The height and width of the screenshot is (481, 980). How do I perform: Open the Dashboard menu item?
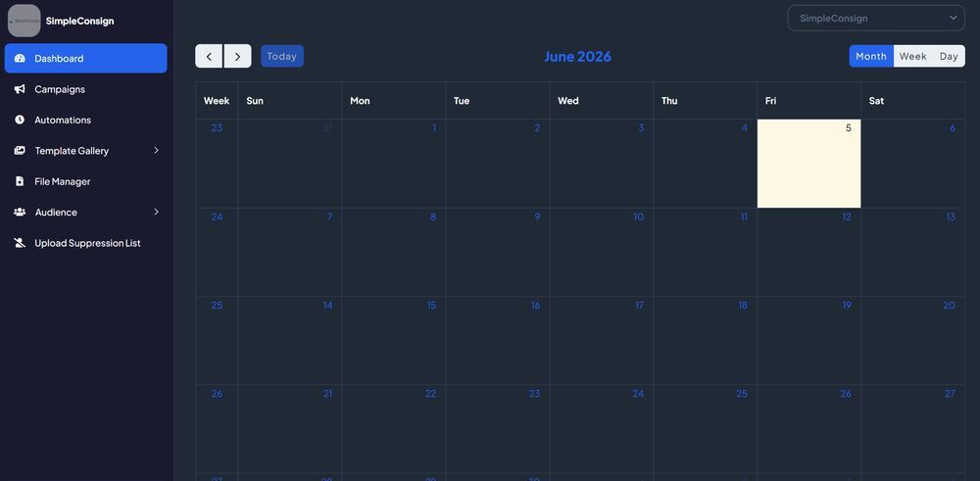pos(85,58)
